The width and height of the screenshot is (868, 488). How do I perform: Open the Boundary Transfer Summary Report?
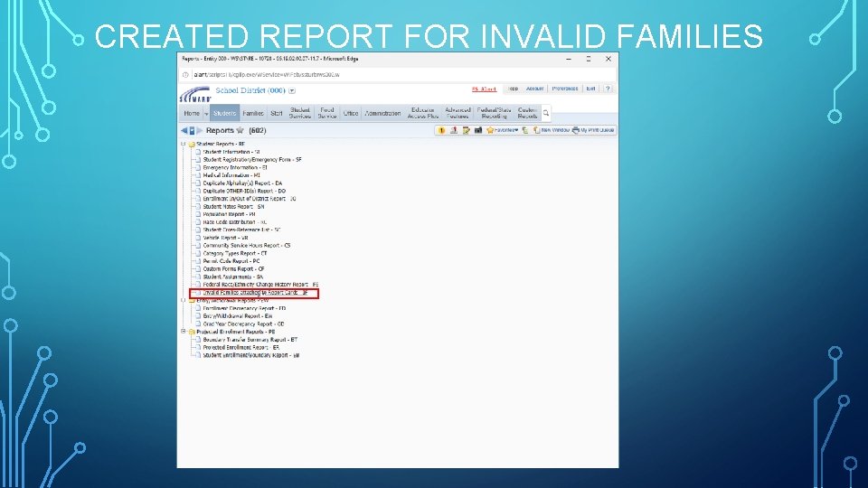[250, 340]
